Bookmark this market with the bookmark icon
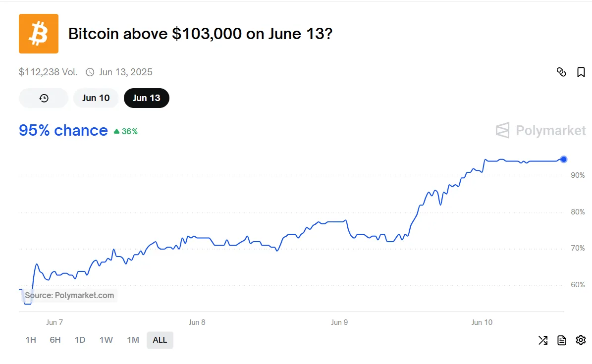This screenshot has height=364, width=592. 581,72
